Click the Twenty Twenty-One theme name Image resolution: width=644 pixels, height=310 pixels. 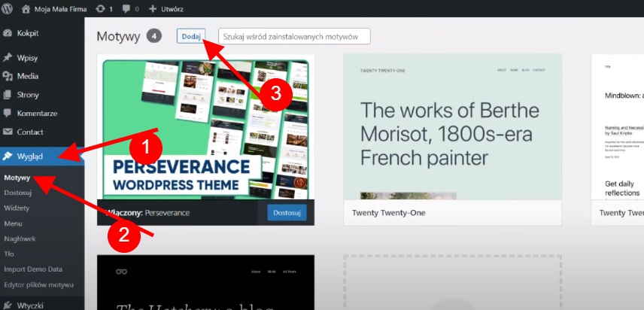coord(388,213)
